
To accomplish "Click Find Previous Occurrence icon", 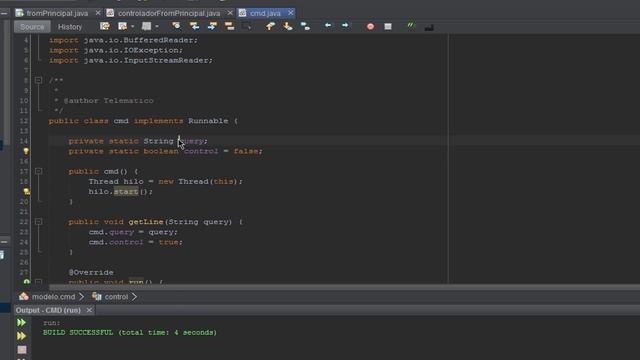I will coord(194,27).
